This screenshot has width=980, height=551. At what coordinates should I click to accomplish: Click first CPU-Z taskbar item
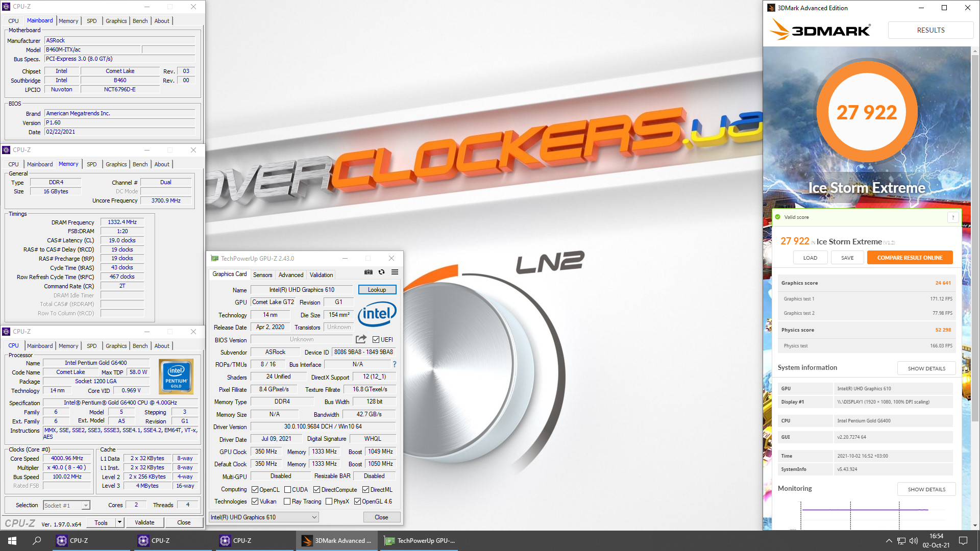click(92, 541)
